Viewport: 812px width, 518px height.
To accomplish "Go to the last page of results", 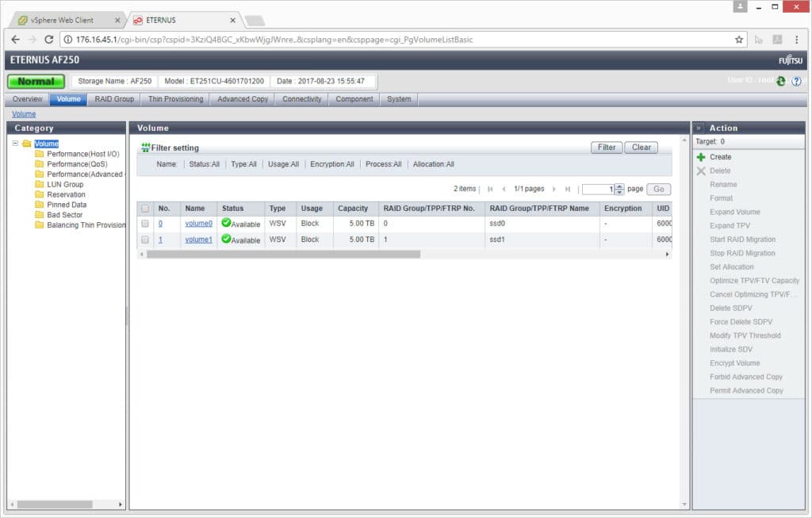I will 568,189.
